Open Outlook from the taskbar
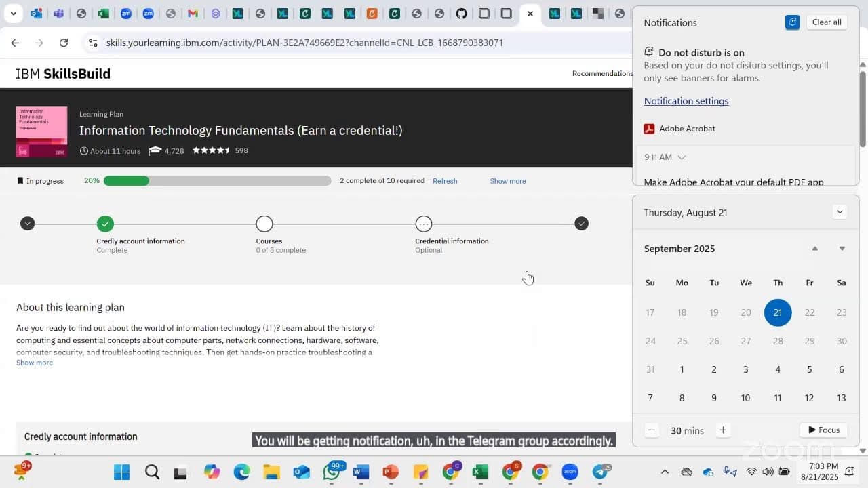868x488 pixels. (x=301, y=472)
